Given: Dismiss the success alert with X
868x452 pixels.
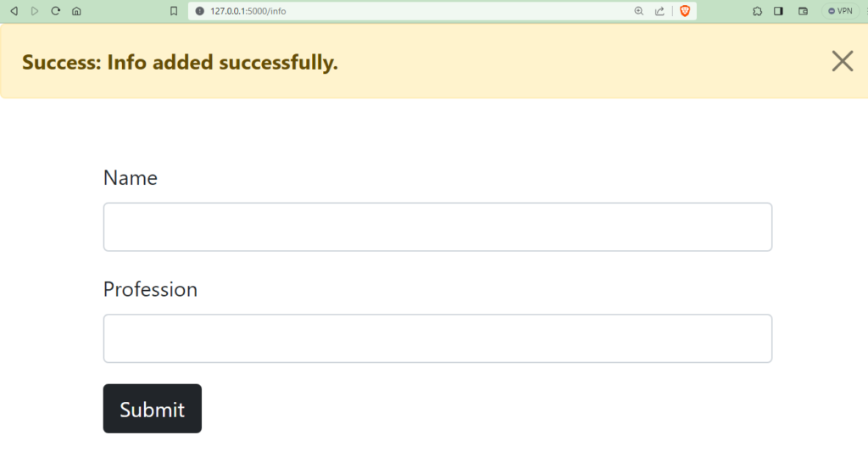Looking at the screenshot, I should point(842,61).
